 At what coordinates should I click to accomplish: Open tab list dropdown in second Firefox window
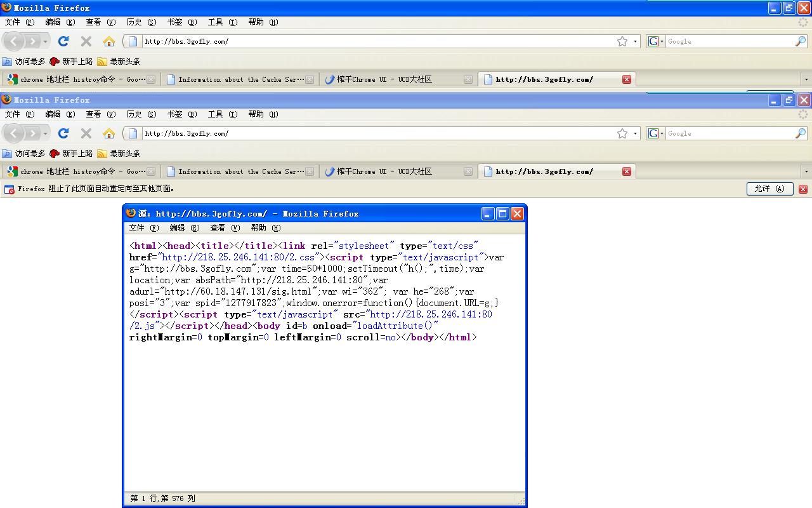click(x=806, y=172)
